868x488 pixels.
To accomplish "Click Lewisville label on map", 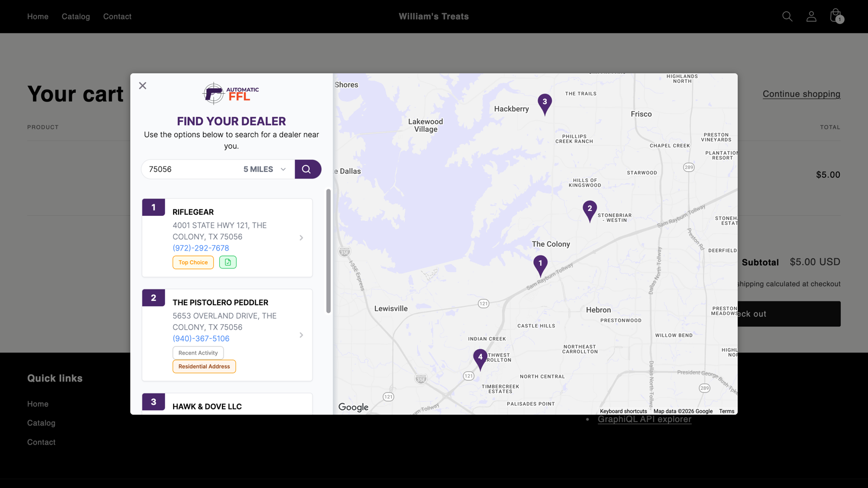I will [x=391, y=309].
